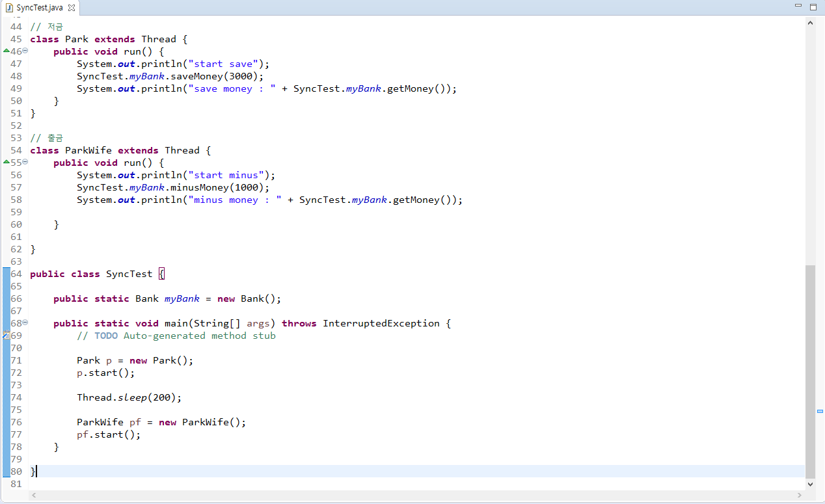Click the TODO Auto-generated method stub comment

coord(176,336)
